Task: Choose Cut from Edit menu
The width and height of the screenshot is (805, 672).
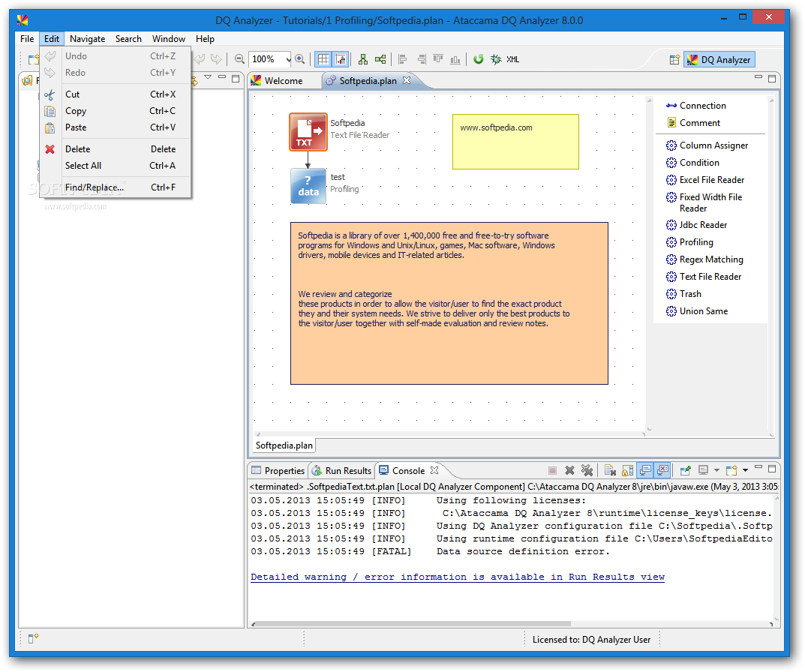Action: pyautogui.click(x=116, y=94)
